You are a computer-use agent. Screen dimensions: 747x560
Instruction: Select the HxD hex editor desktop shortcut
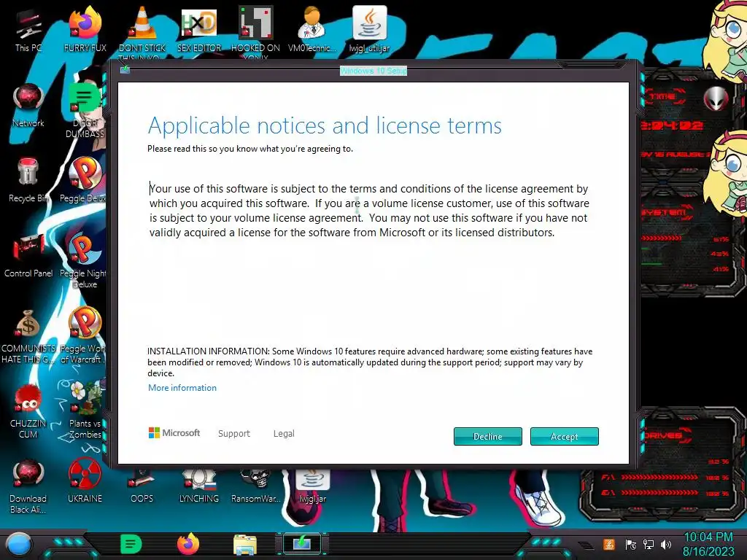199,29
